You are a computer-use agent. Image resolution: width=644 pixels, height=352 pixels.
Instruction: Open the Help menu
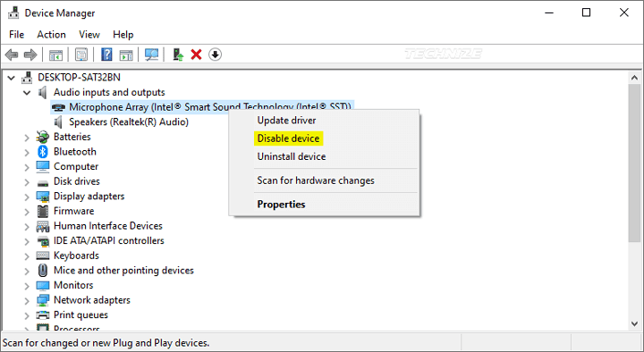pyautogui.click(x=123, y=35)
